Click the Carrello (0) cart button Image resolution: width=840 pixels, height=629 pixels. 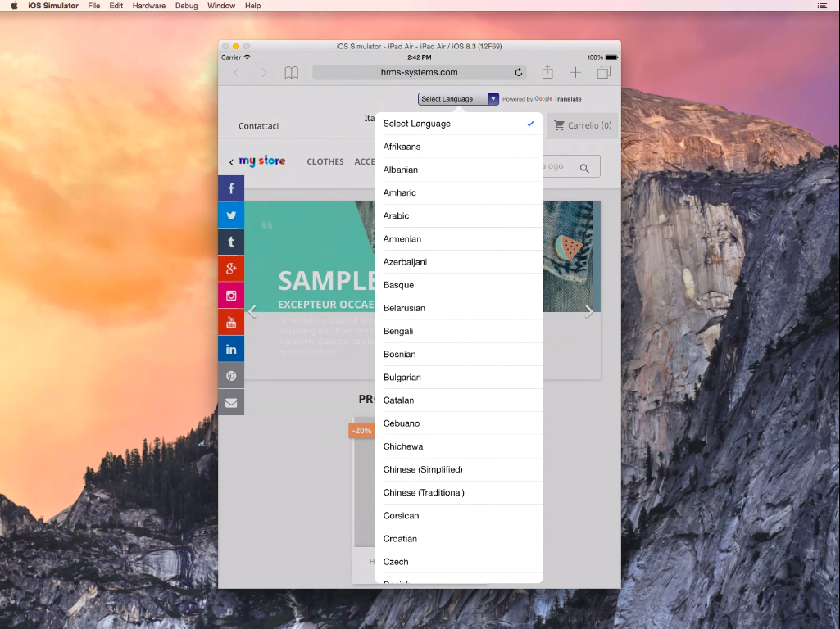[x=583, y=125]
